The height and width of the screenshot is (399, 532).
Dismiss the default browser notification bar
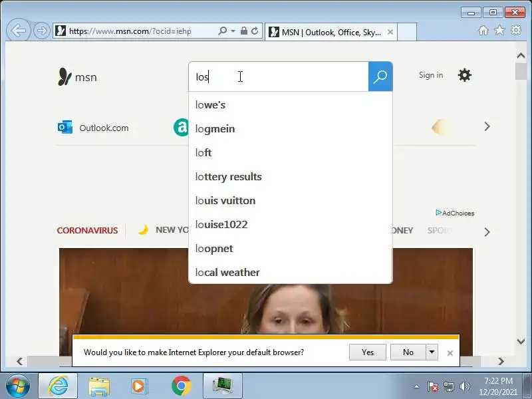450,353
